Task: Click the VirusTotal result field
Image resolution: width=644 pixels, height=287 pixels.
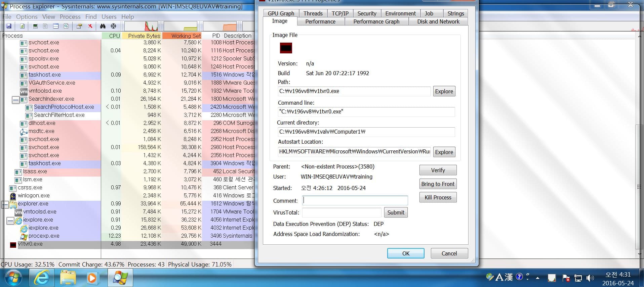Action: point(341,212)
